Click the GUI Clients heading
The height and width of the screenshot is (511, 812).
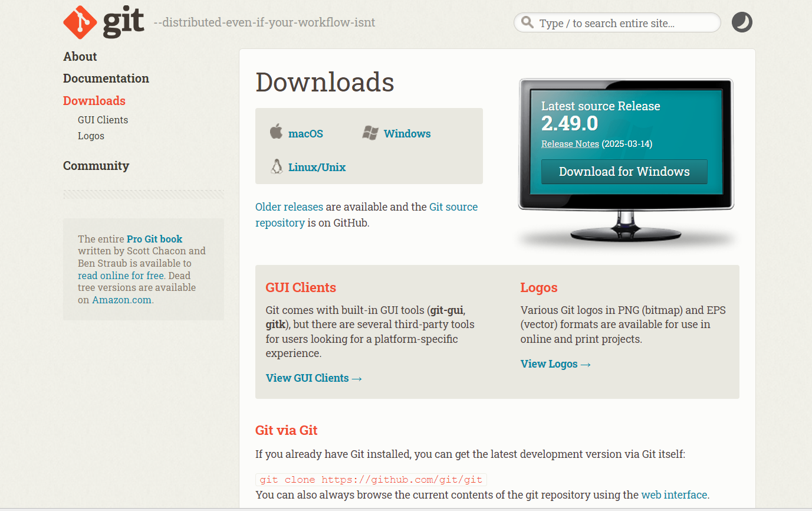[x=301, y=288]
